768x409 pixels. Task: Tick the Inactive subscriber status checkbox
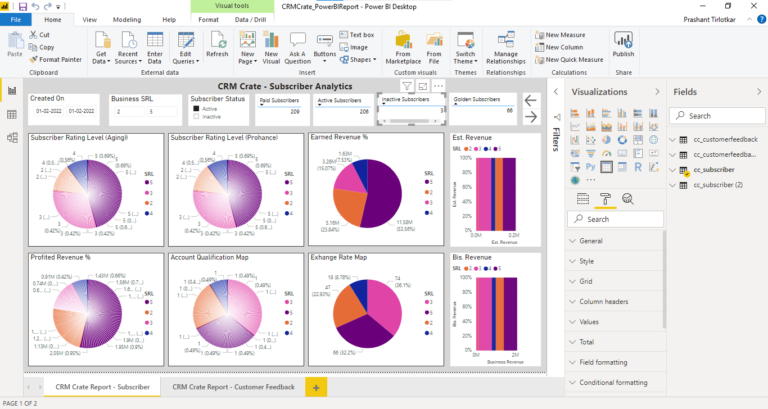click(x=196, y=117)
